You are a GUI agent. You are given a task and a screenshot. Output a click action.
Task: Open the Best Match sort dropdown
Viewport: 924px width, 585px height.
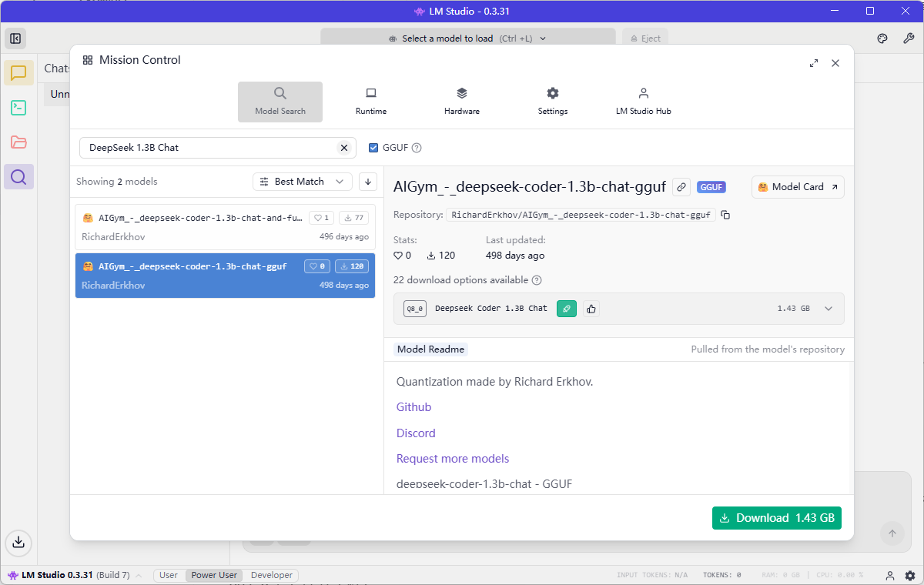tap(303, 182)
